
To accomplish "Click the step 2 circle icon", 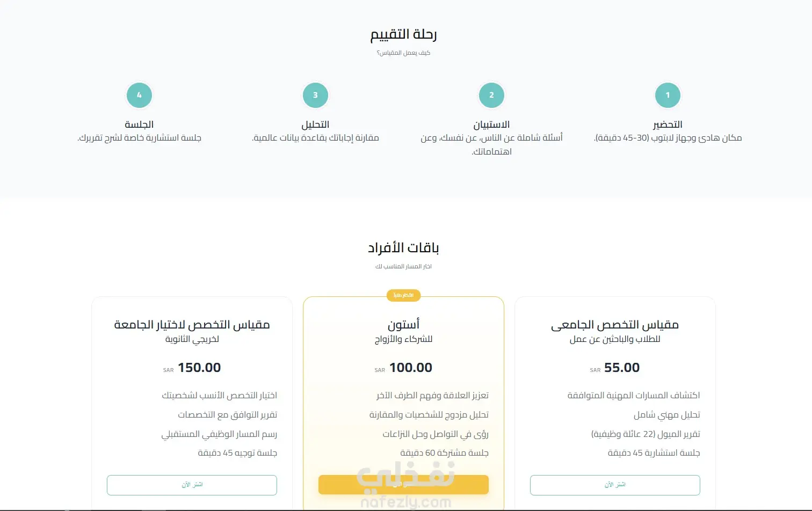I will 491,96.
